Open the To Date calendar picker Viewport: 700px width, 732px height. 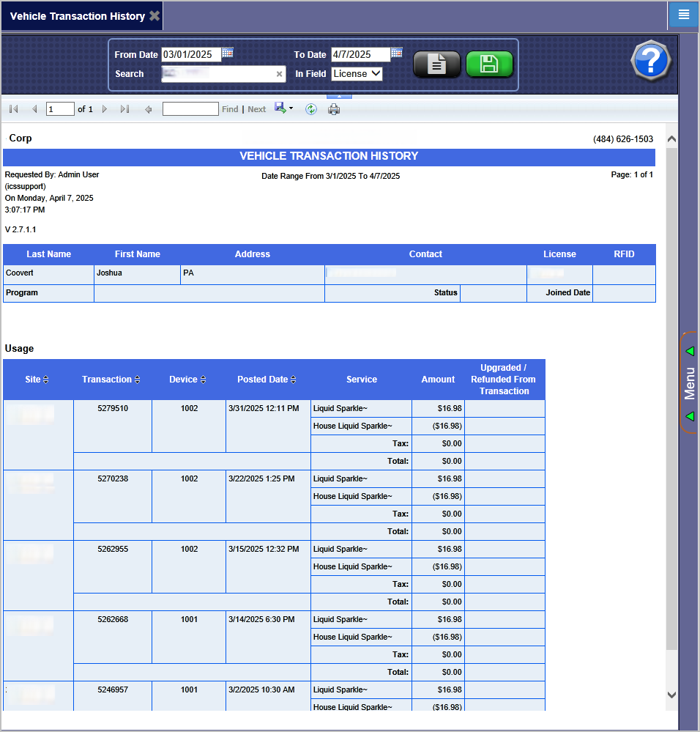click(x=397, y=53)
